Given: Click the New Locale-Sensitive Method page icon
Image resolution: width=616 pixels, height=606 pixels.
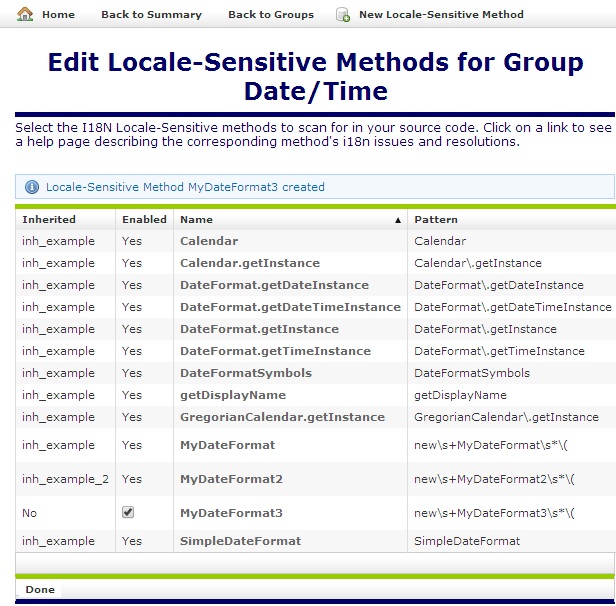Looking at the screenshot, I should (x=343, y=15).
